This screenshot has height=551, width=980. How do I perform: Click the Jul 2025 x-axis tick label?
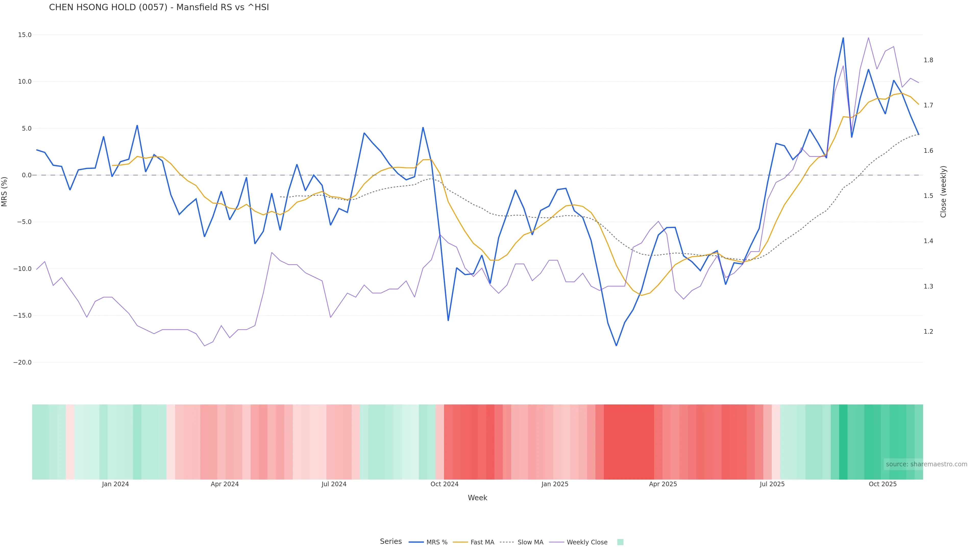pyautogui.click(x=772, y=484)
